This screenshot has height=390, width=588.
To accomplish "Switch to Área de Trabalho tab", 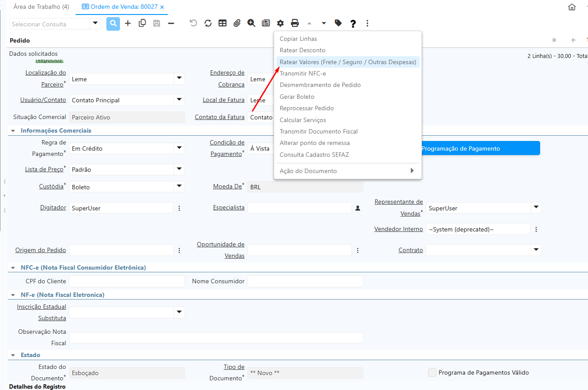I will coord(41,7).
